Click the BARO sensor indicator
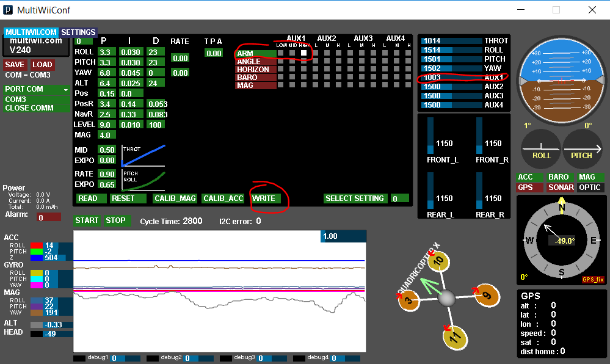610x364 pixels. tap(560, 177)
